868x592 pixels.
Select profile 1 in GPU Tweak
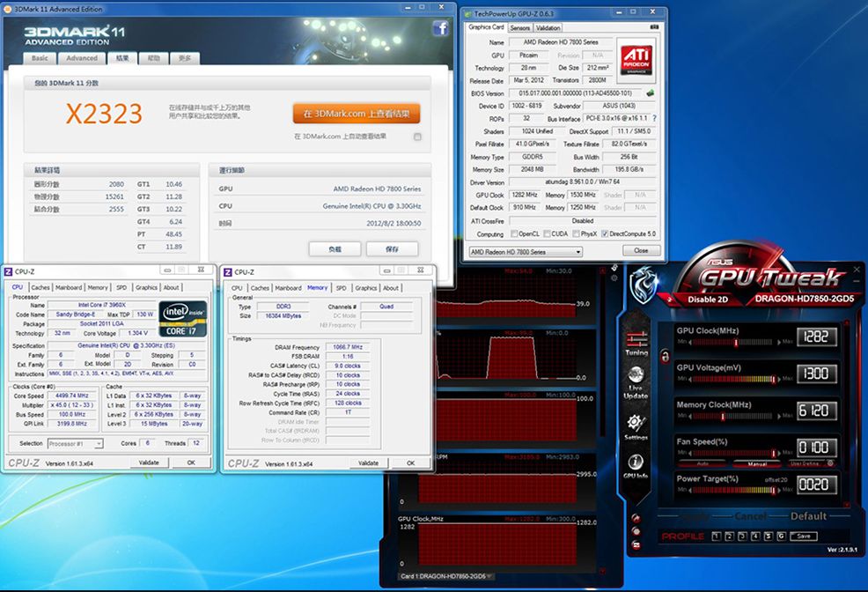coord(716,536)
